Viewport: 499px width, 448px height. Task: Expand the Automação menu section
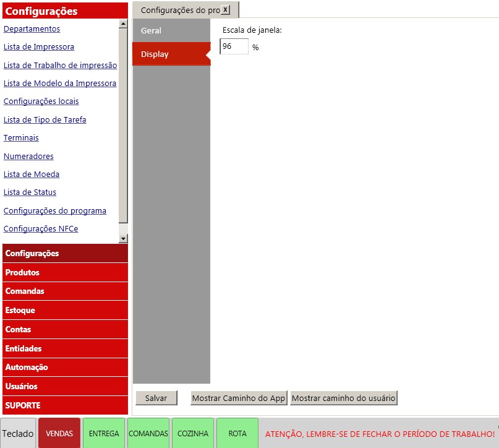(x=66, y=368)
